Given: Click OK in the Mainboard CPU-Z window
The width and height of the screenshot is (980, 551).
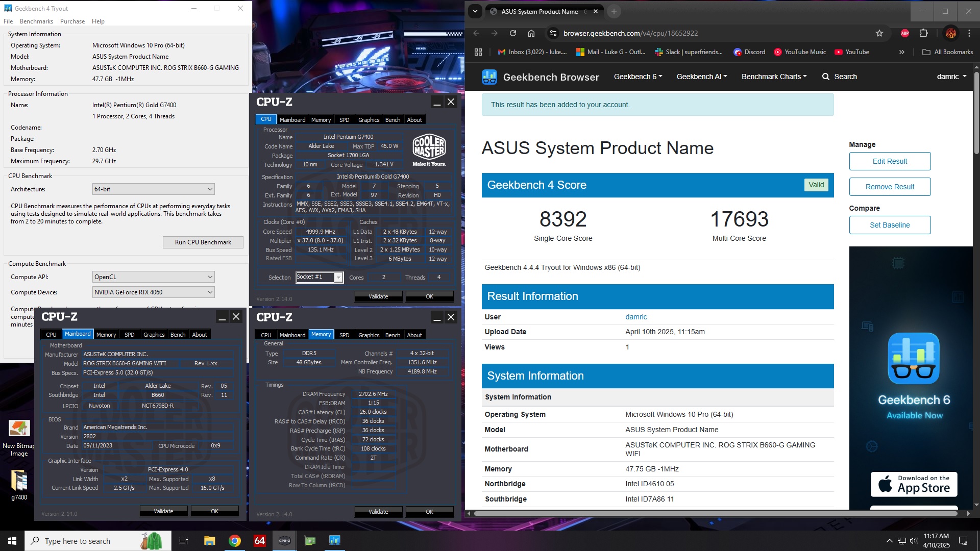Looking at the screenshot, I should [x=214, y=511].
